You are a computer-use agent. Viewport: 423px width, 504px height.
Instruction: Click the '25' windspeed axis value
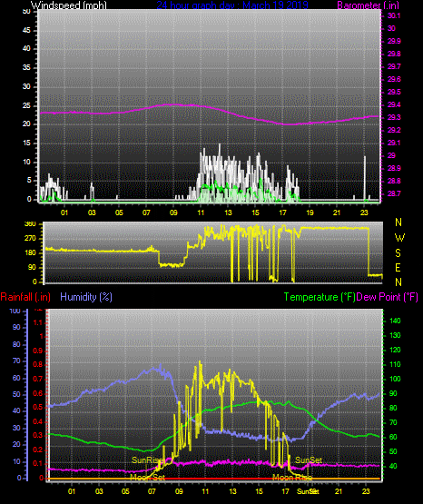click(26, 105)
